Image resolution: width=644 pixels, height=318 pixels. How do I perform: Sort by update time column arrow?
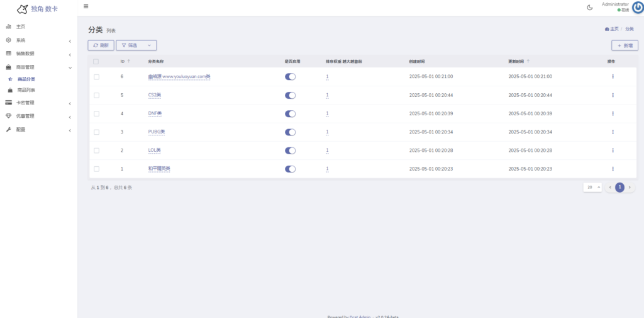(x=528, y=61)
